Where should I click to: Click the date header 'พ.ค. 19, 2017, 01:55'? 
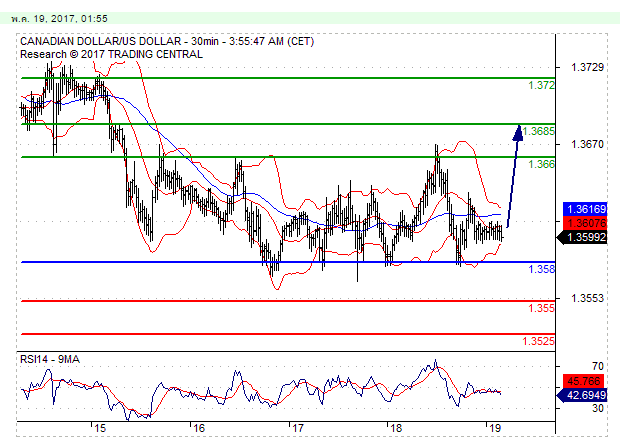pyautogui.click(x=59, y=19)
